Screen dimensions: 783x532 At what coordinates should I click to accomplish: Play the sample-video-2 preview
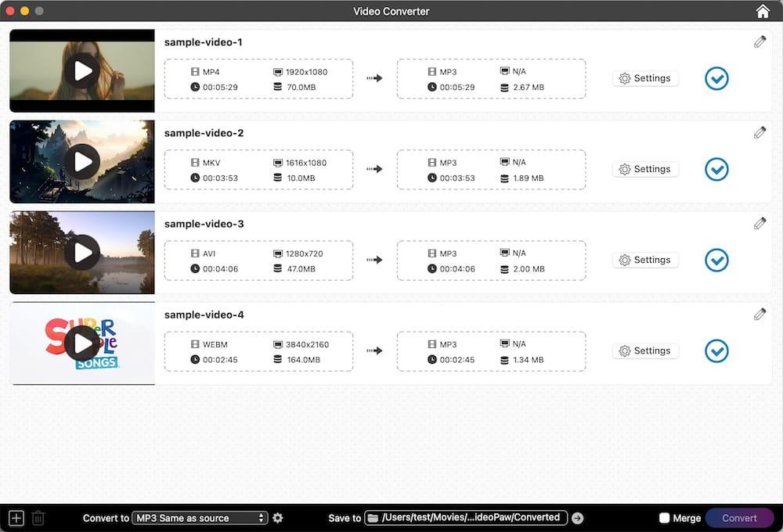pos(82,162)
